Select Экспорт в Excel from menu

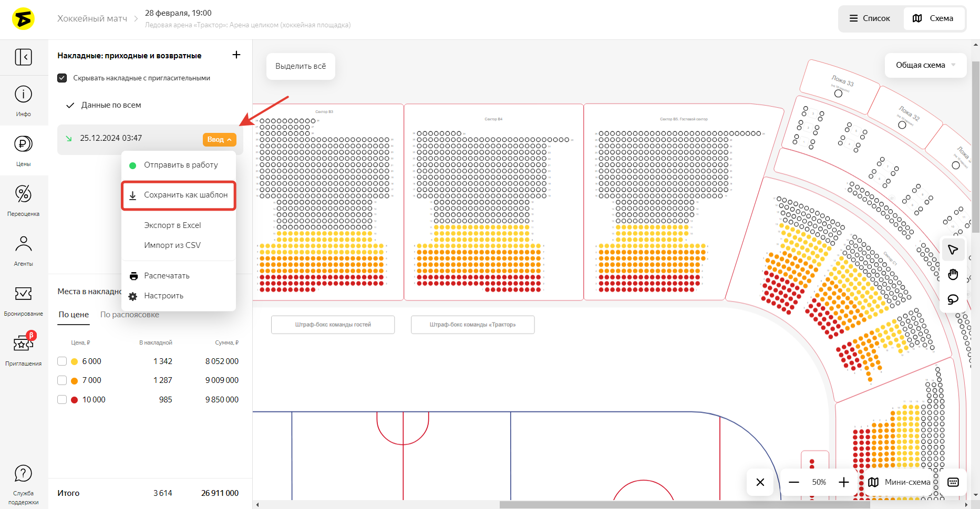(x=172, y=225)
